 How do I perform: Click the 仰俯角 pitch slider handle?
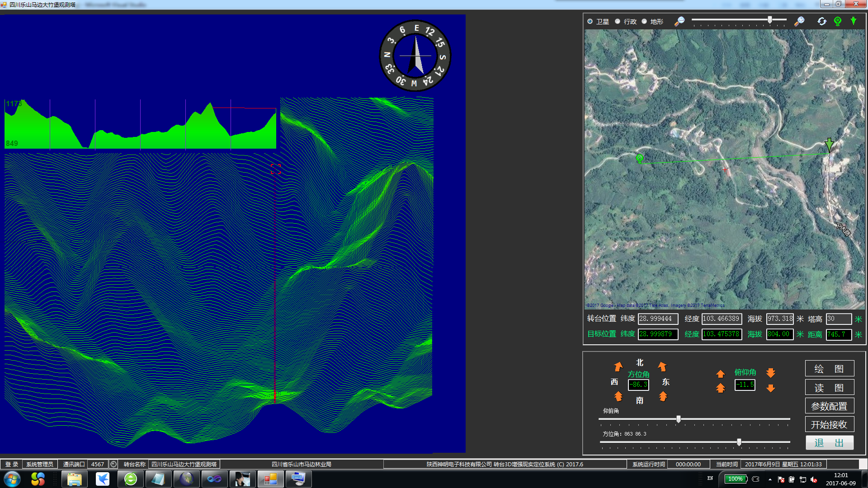(678, 419)
